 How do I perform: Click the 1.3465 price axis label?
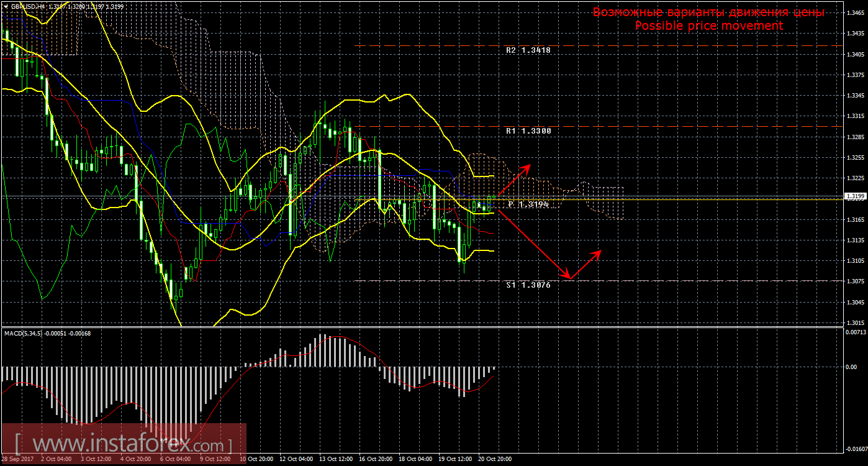pos(855,12)
